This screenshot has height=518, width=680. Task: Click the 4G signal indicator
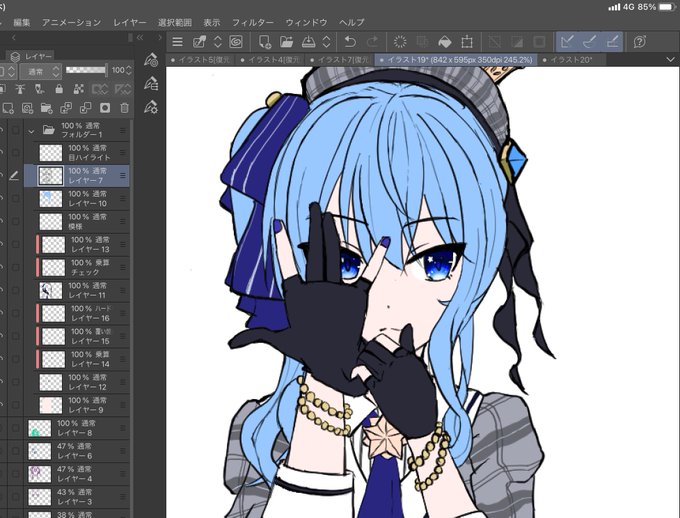(621, 7)
